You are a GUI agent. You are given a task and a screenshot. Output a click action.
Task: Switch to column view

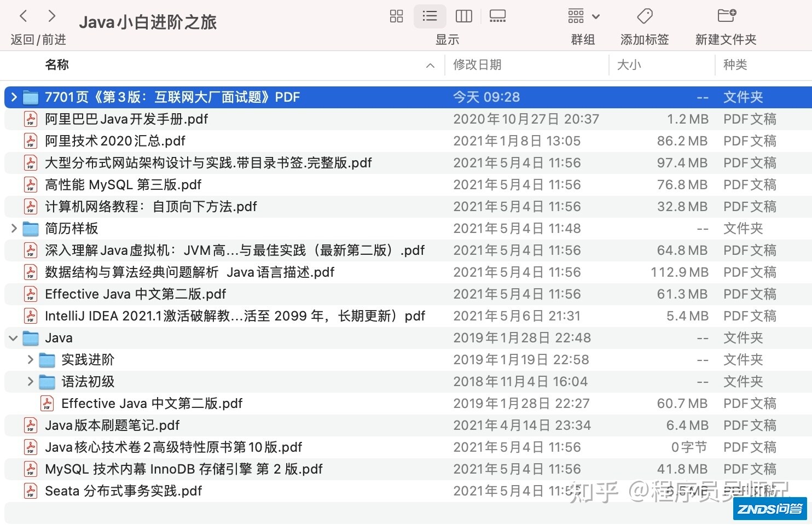[x=463, y=16]
